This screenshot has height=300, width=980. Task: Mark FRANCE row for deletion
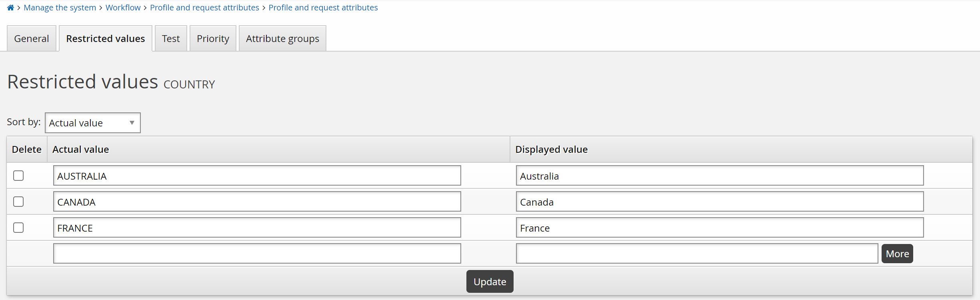[18, 228]
